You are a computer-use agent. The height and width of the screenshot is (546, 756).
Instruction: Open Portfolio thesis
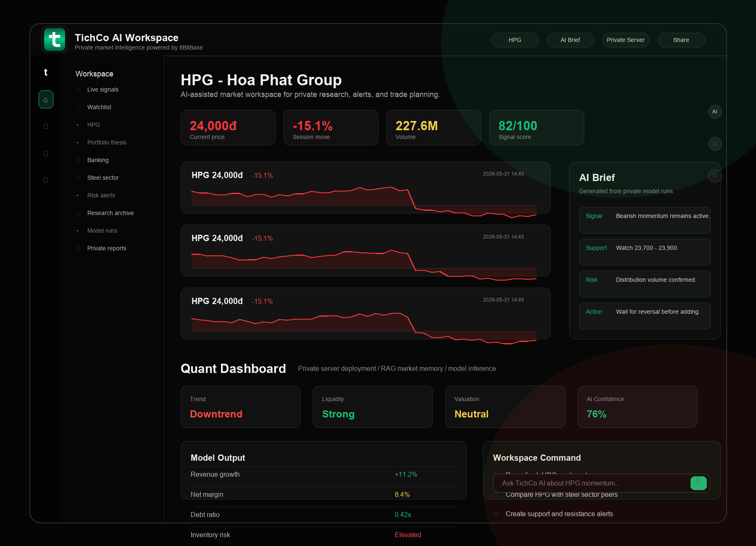[x=107, y=142]
